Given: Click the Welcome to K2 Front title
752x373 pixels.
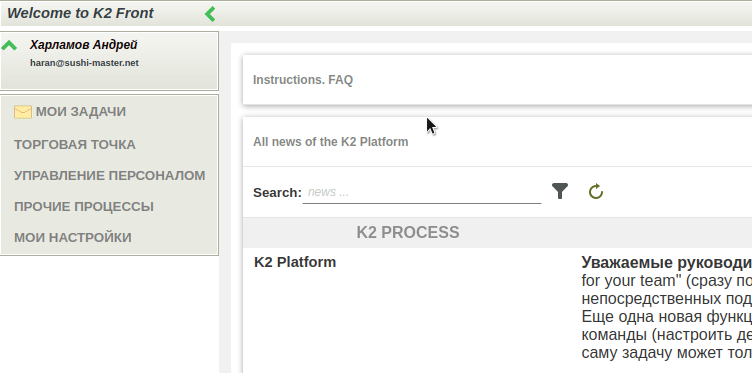Looking at the screenshot, I should [x=80, y=13].
